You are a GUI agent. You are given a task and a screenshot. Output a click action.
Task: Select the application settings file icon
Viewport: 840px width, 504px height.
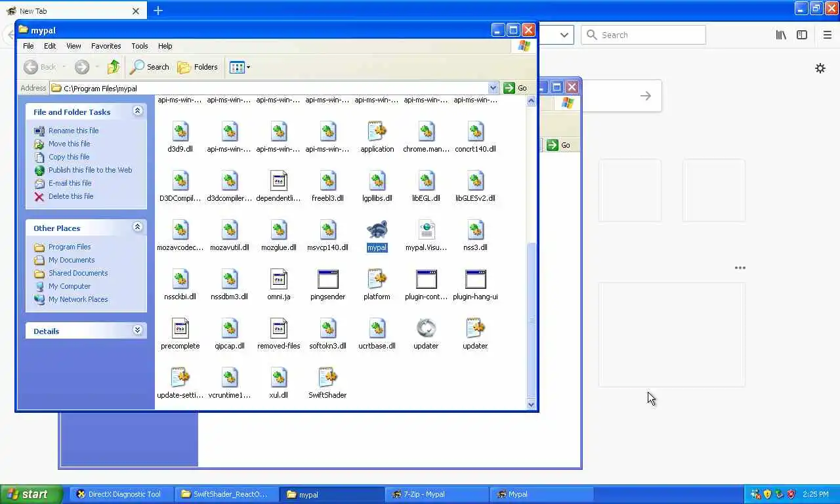(377, 131)
